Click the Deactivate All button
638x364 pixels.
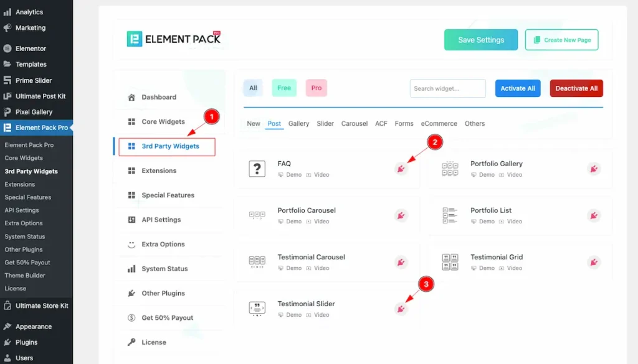click(x=576, y=88)
